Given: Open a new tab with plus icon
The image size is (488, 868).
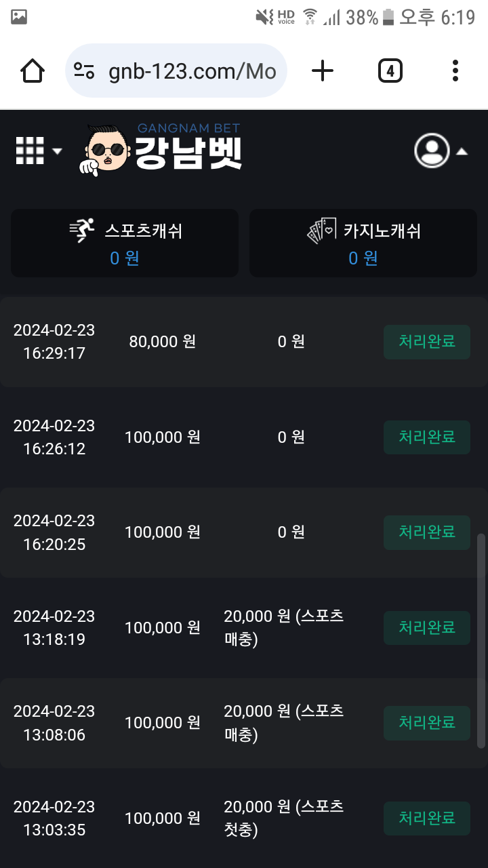Looking at the screenshot, I should (x=323, y=71).
